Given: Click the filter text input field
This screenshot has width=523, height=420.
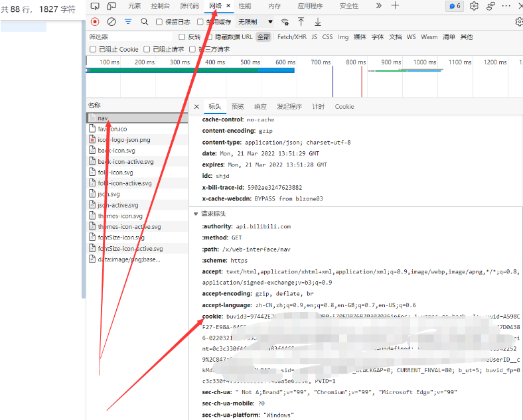Looking at the screenshot, I should coord(130,37).
